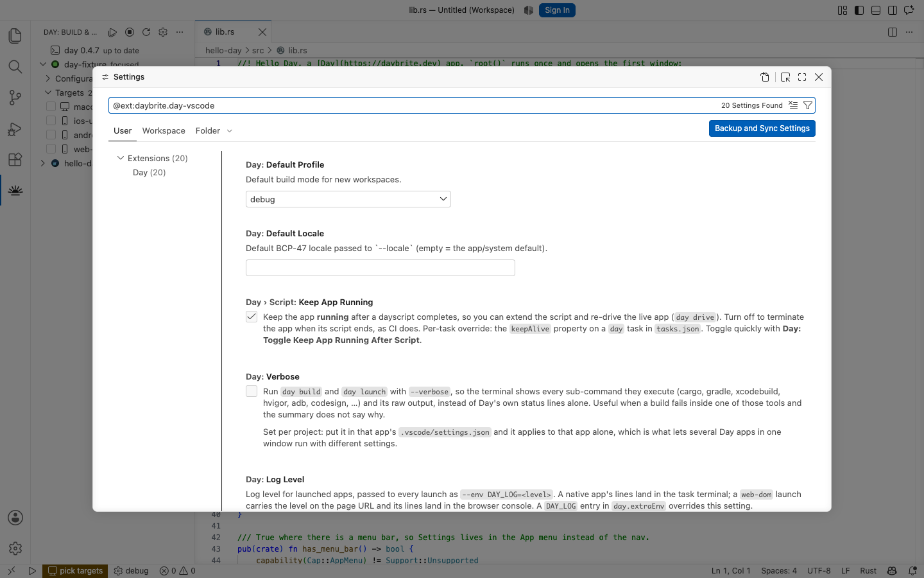Image resolution: width=924 pixels, height=578 pixels.
Task: Open the settings filter funnel menu
Action: pyautogui.click(x=808, y=105)
